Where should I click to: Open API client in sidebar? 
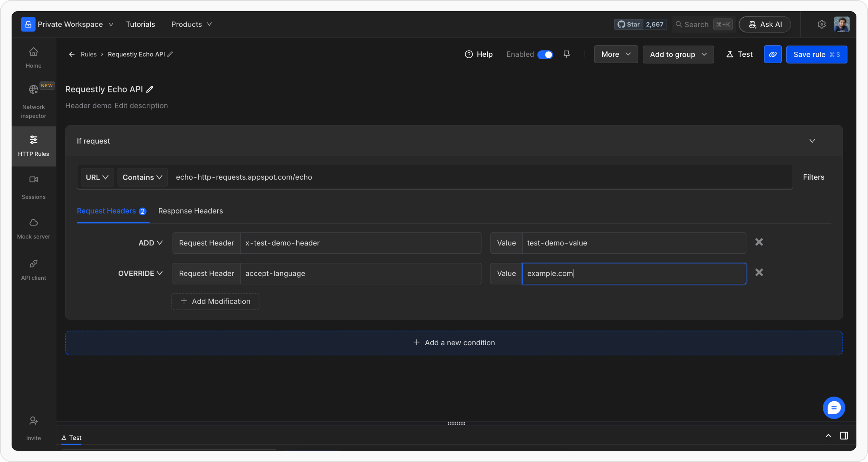click(x=33, y=270)
